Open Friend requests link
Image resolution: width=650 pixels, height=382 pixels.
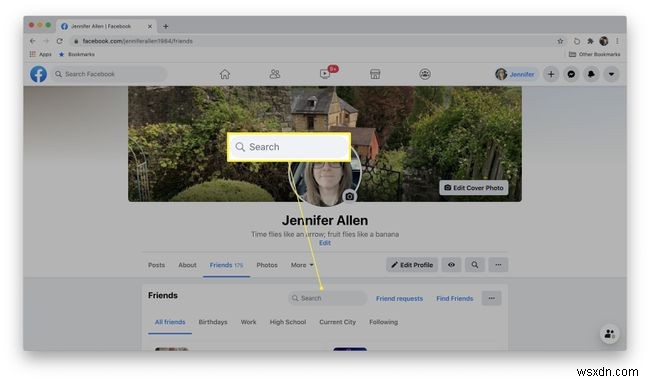coord(400,298)
